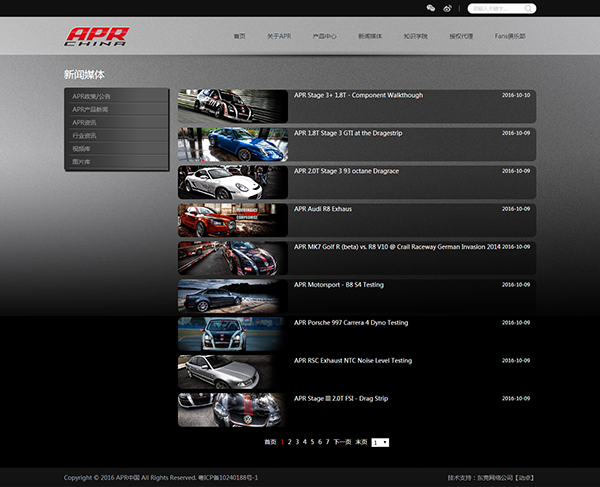This screenshot has width=600, height=487.
Task: Click the WeChat icon in top bar
Action: (x=431, y=8)
